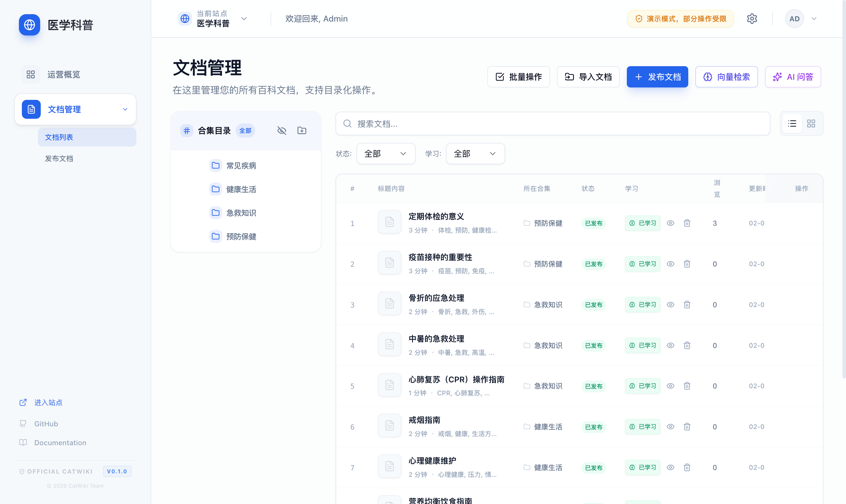Open the user menu chevron next to AD
846x504 pixels.
point(814,19)
